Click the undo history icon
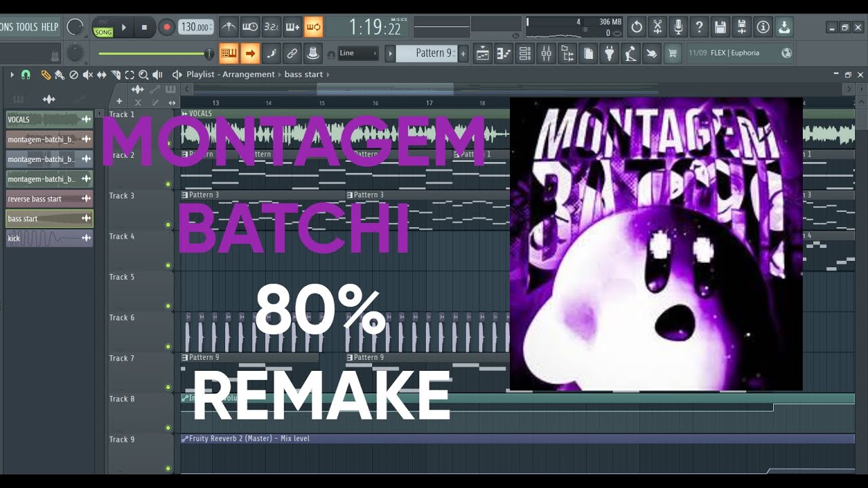Image resolution: width=868 pixels, height=488 pixels. coord(636,27)
